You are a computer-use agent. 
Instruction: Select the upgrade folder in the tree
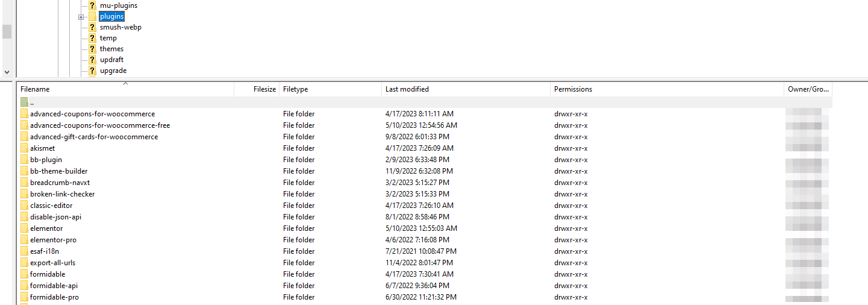113,71
